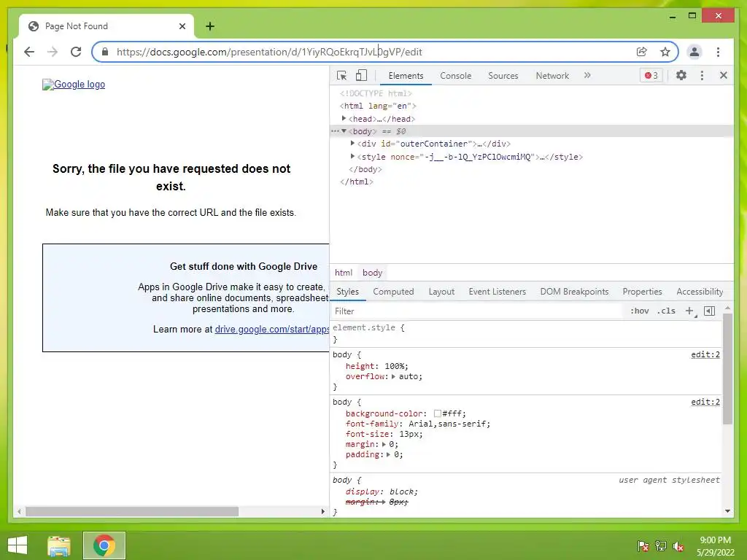747x560 pixels.
Task: Open Chrome from the taskbar
Action: point(104,545)
